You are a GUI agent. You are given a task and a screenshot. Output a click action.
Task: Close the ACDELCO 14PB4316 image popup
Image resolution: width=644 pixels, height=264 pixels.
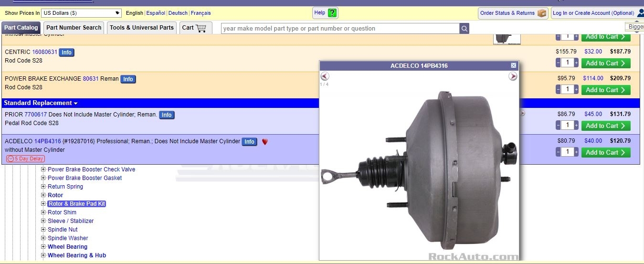tap(514, 65)
